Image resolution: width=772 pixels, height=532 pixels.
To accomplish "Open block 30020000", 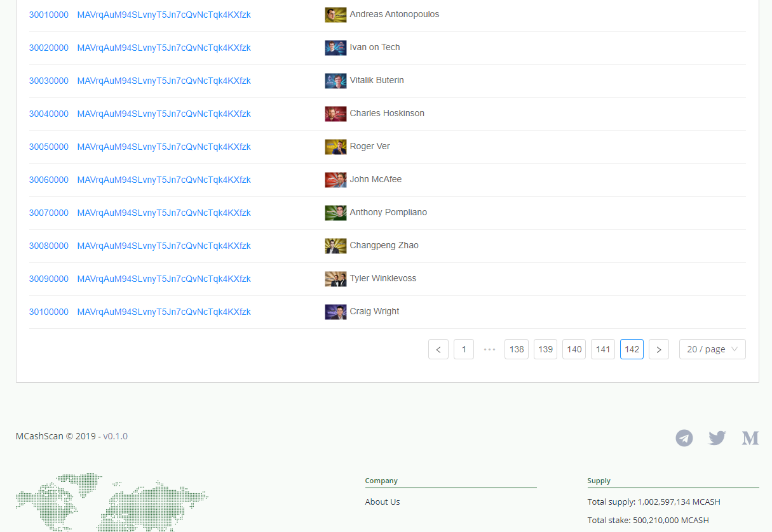I will coord(49,48).
